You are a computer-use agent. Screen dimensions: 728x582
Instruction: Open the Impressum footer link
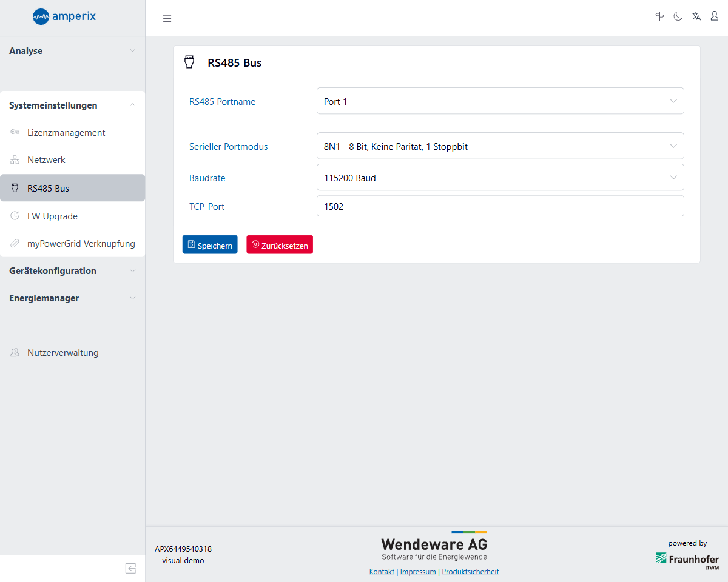pos(418,572)
